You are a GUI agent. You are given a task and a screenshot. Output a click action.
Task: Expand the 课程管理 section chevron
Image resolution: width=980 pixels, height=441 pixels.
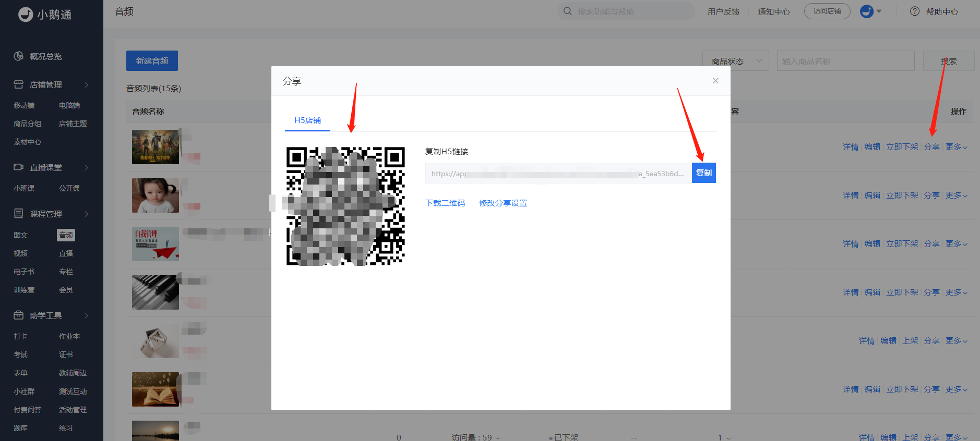click(87, 214)
